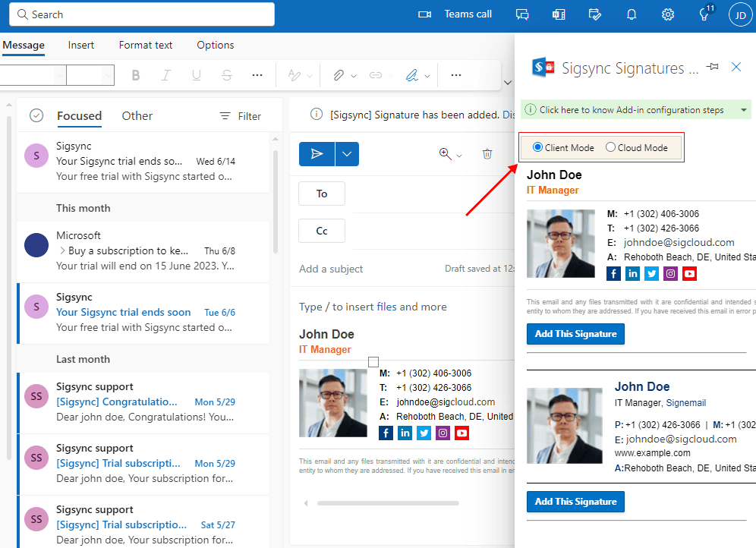Select the Cloud Mode radio button
Image resolution: width=756 pixels, height=548 pixels.
point(610,147)
